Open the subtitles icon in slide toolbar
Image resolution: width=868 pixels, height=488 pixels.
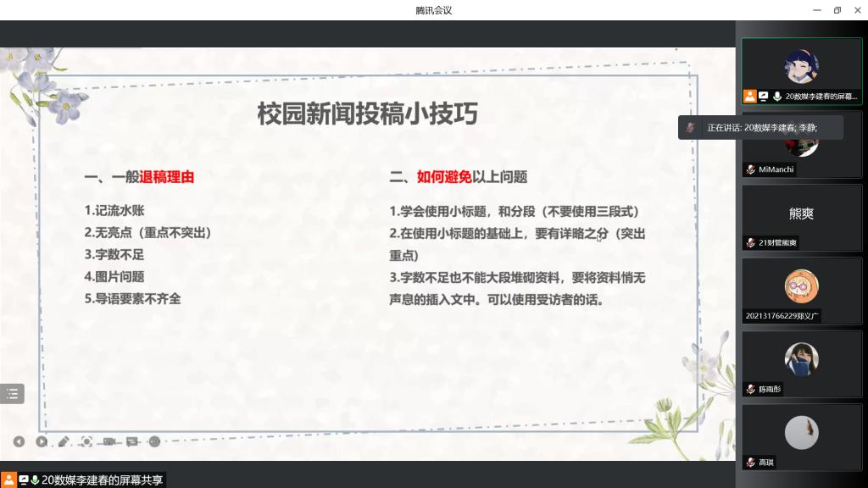(131, 441)
